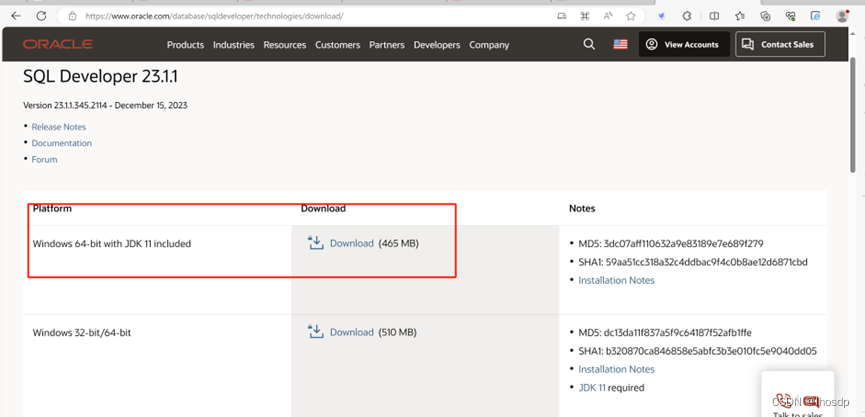Open the Company menu

tap(489, 45)
